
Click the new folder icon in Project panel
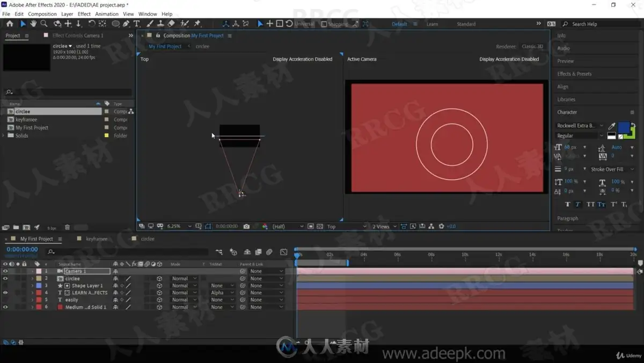click(16, 228)
